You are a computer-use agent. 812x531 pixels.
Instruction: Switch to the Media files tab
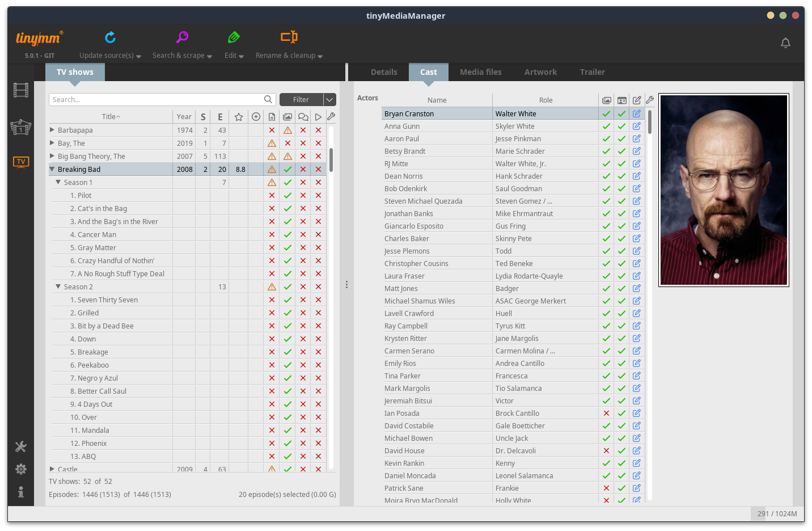tap(480, 72)
